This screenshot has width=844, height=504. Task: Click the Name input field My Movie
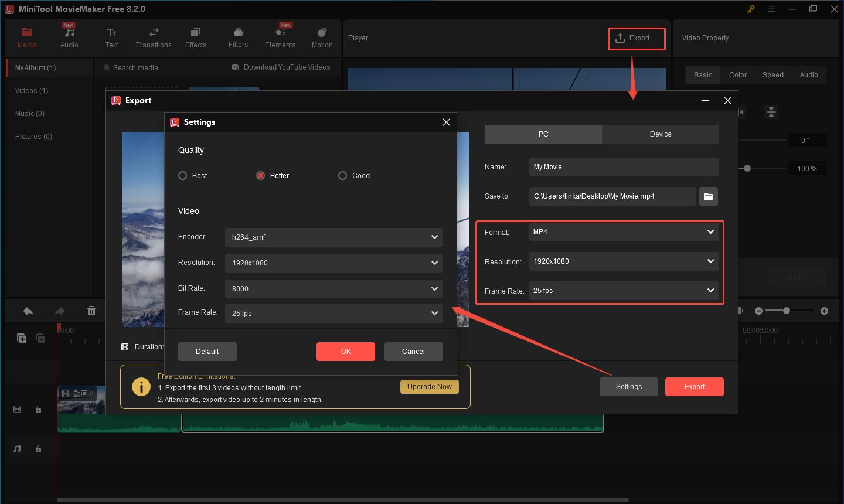tap(624, 167)
